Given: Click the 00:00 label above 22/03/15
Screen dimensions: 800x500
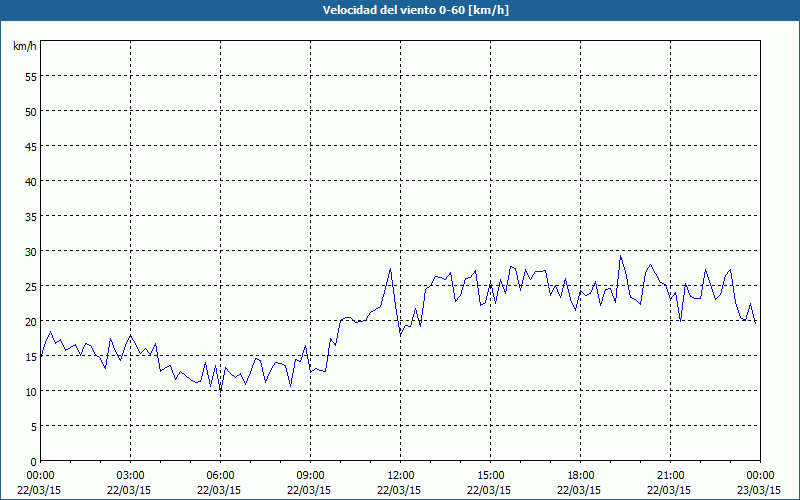Looking at the screenshot, I should tap(40, 476).
